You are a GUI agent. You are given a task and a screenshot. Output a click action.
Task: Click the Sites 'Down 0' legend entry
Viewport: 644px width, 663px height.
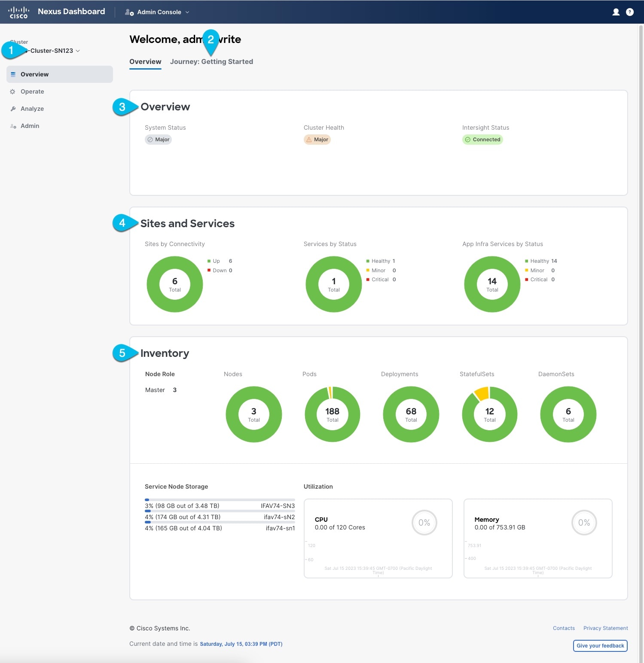tap(220, 271)
